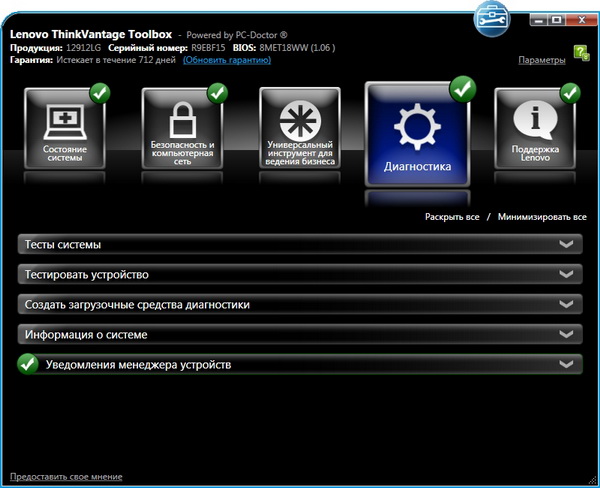Screen dimensions: 600x488
Task: Expand Уведомления менеджера устройств chevron arrow
Action: coord(567,365)
